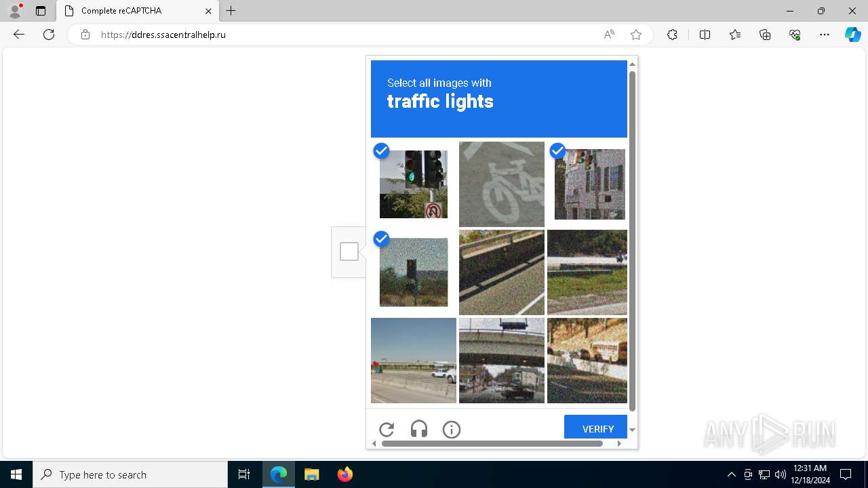Open Read aloud in address bar
The height and width of the screenshot is (488, 868).
pyautogui.click(x=609, y=35)
